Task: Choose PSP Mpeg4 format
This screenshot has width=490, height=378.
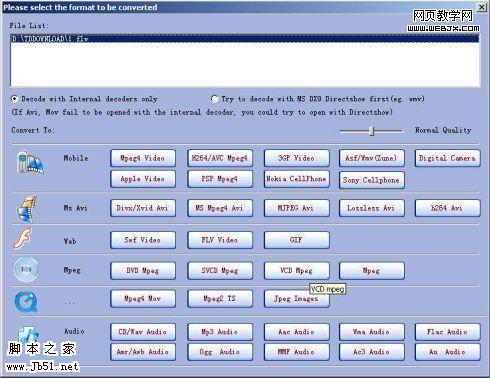Action: [x=220, y=179]
